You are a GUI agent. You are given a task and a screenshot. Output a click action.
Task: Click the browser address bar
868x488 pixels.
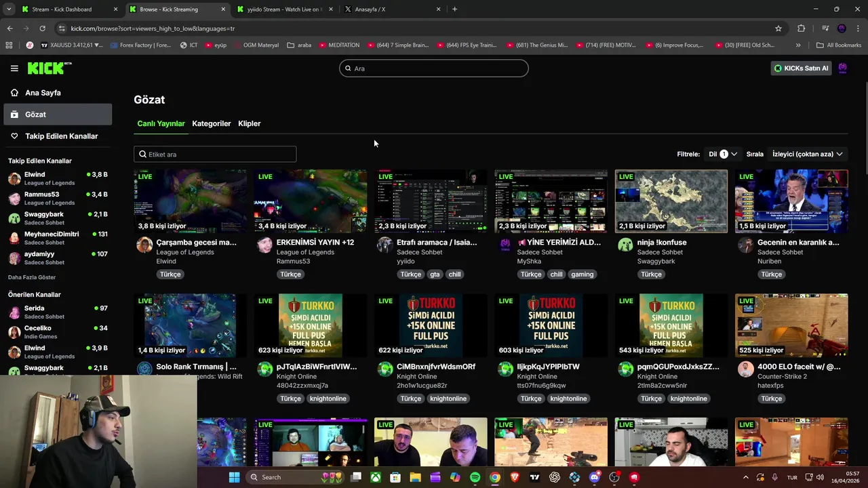420,28
